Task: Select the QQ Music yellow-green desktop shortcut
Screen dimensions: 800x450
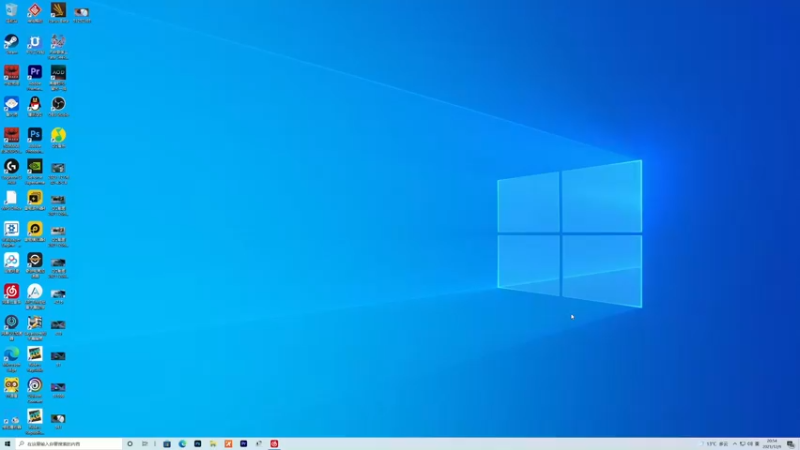Action: [58, 138]
